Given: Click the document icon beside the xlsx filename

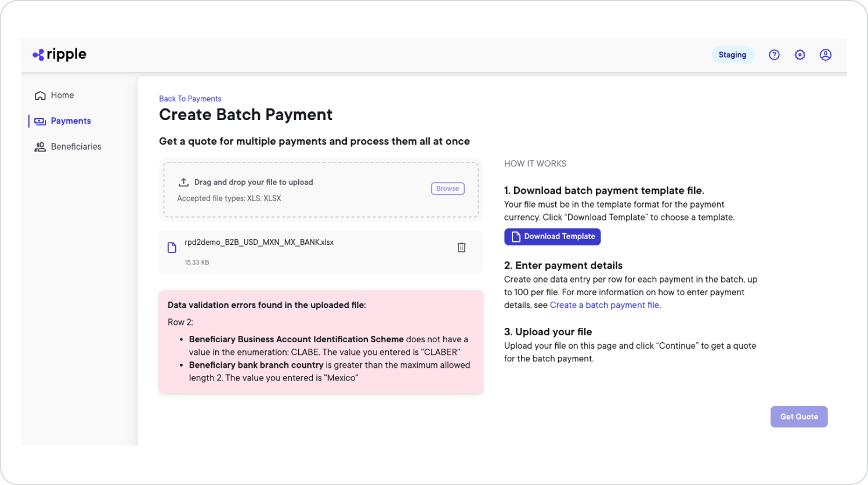Looking at the screenshot, I should [171, 247].
